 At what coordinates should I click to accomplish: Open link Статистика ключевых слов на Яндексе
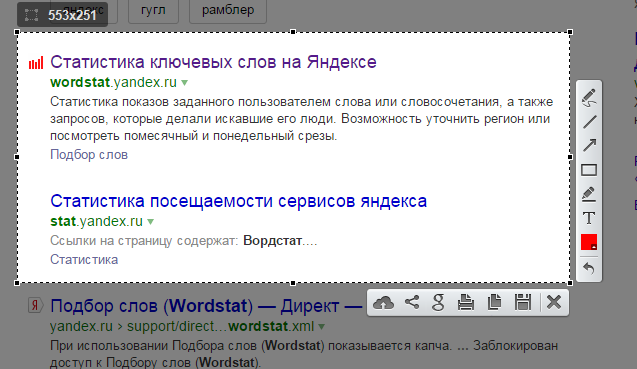pos(213,62)
